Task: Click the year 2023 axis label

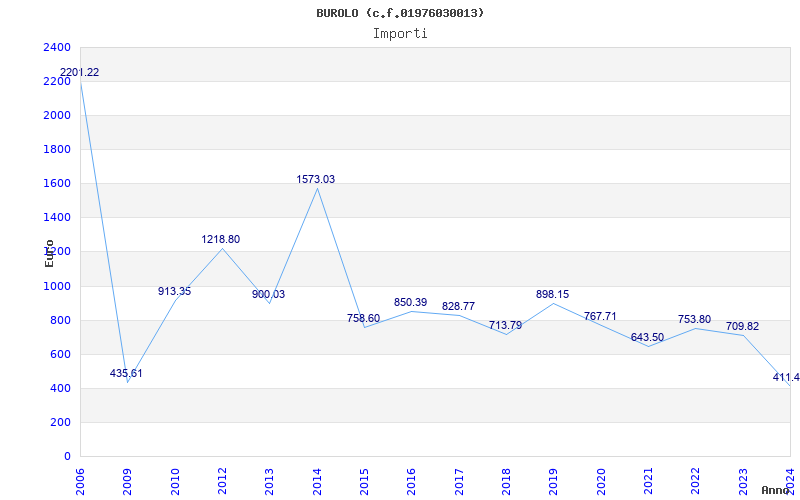Action: click(743, 481)
